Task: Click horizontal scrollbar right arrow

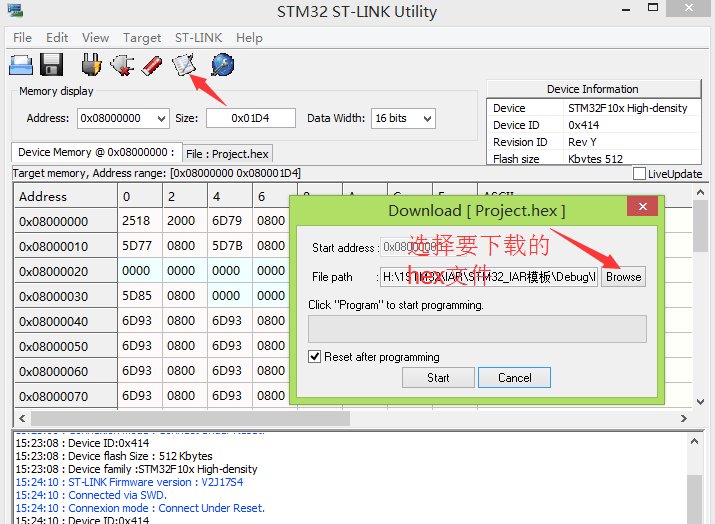Action: tap(683, 418)
